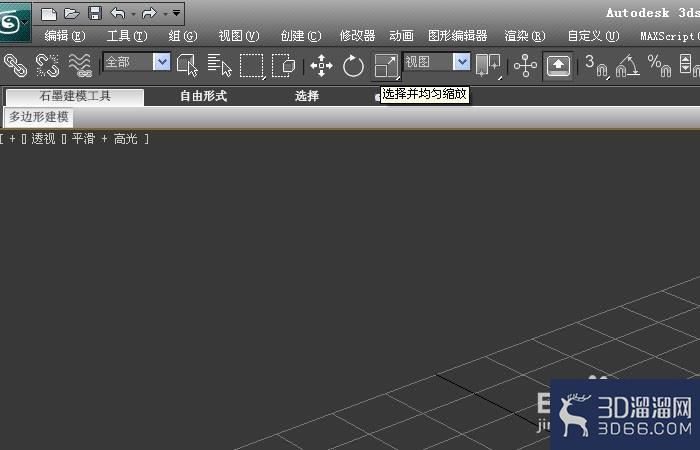
Task: Open the Select by Name list icon
Action: [219, 65]
